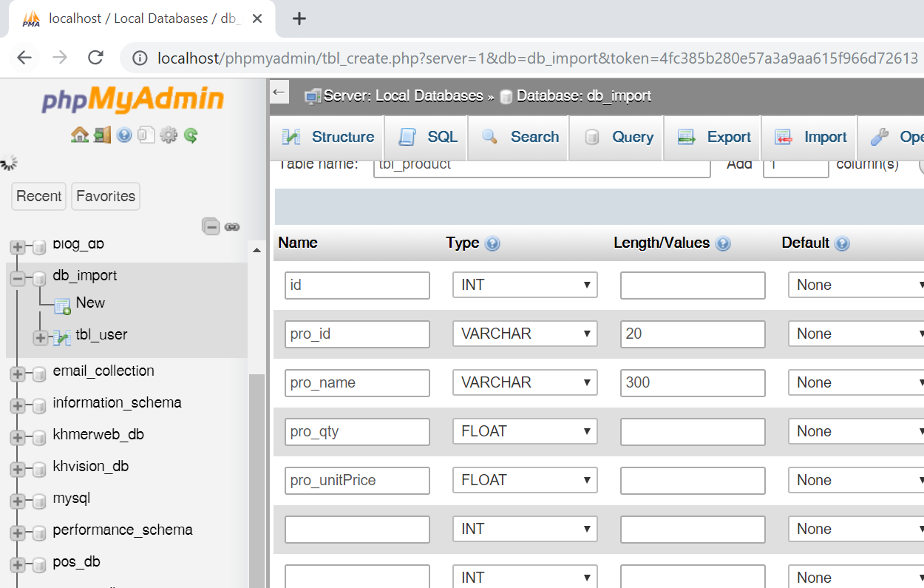This screenshot has height=588, width=924.
Task: Click the phpMyAdmin logo
Action: 132,99
